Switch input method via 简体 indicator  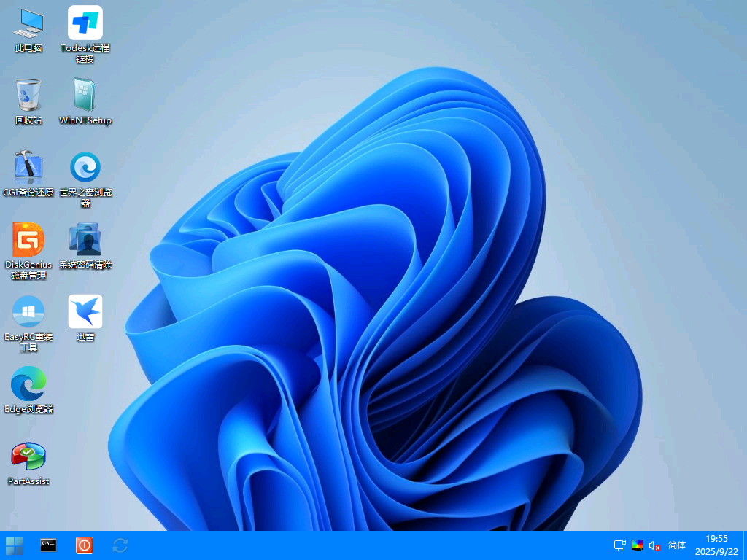(x=677, y=545)
